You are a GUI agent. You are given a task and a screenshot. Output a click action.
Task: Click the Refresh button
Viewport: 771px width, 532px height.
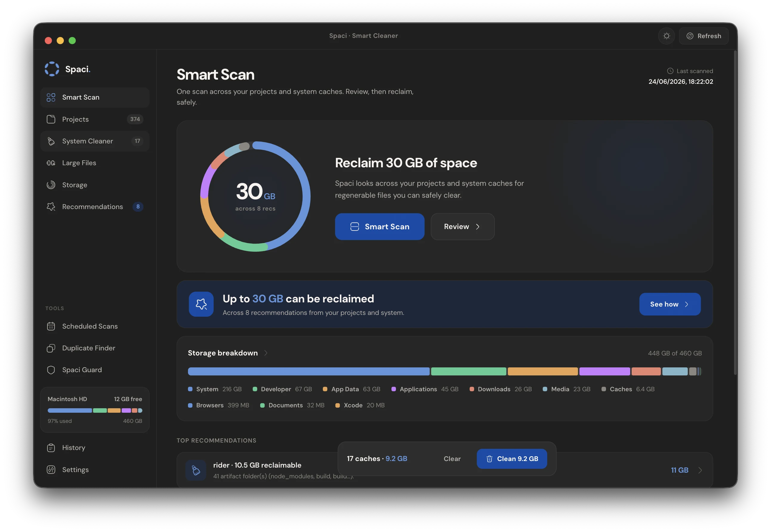704,36
